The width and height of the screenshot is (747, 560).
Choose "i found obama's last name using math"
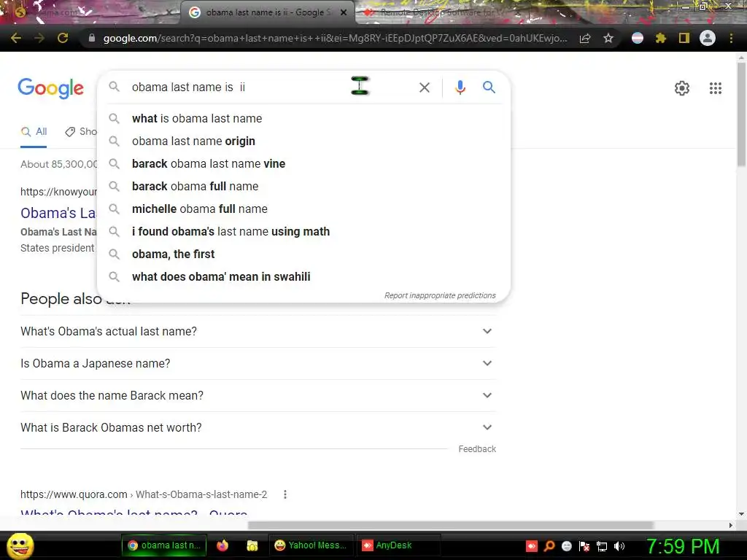pos(303,231)
